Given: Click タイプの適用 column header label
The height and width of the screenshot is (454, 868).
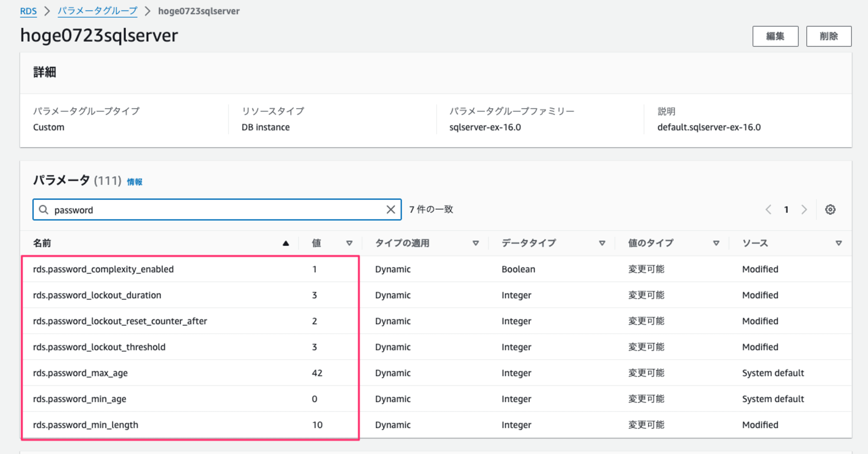Looking at the screenshot, I should point(402,243).
